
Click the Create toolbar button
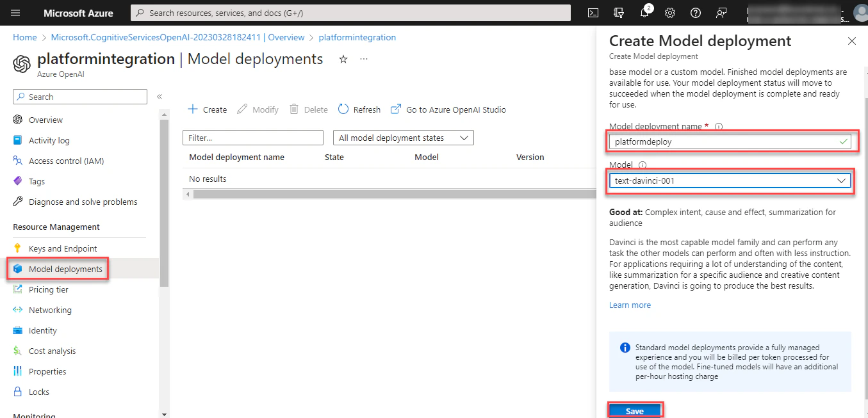pyautogui.click(x=207, y=109)
